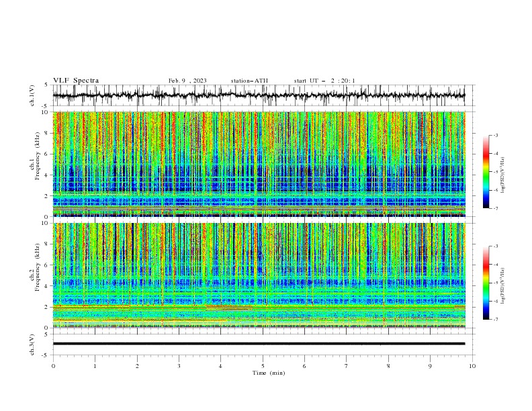Select the "Time (min)" axis title
Screen dimensions: 532x411
click(x=269, y=373)
